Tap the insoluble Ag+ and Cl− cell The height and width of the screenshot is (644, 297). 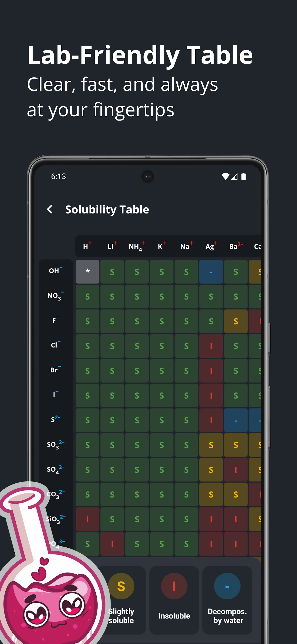pyautogui.click(x=211, y=346)
